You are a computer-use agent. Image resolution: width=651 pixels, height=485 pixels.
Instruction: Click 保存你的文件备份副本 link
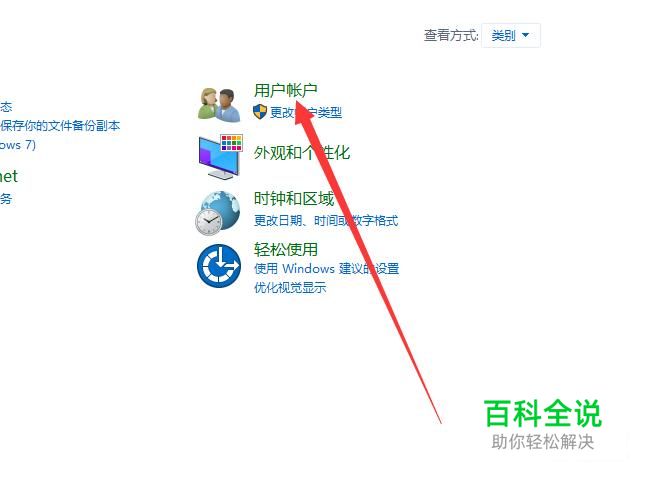[60, 125]
